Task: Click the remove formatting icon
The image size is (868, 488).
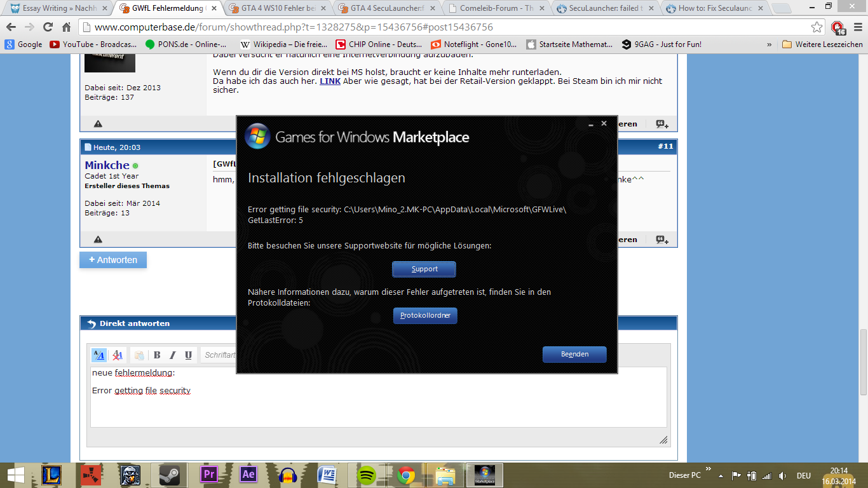Action: pyautogui.click(x=117, y=355)
